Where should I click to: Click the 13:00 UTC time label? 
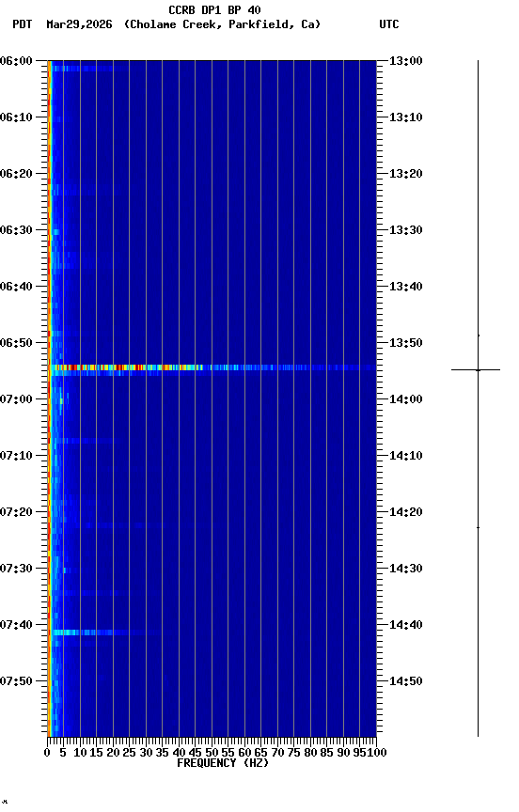[x=406, y=61]
